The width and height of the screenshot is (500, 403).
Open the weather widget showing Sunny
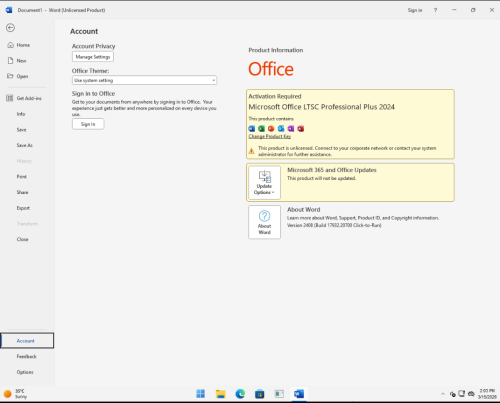(x=16, y=394)
